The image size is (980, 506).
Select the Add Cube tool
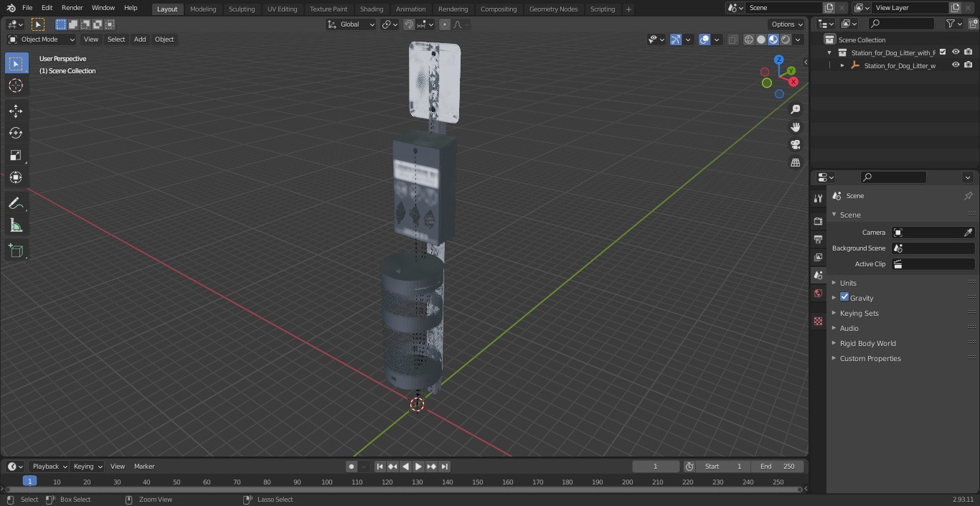point(16,250)
